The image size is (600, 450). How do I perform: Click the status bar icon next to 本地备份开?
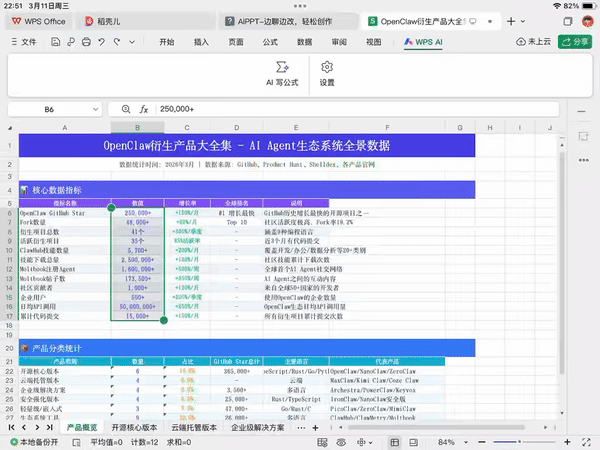[x=77, y=442]
